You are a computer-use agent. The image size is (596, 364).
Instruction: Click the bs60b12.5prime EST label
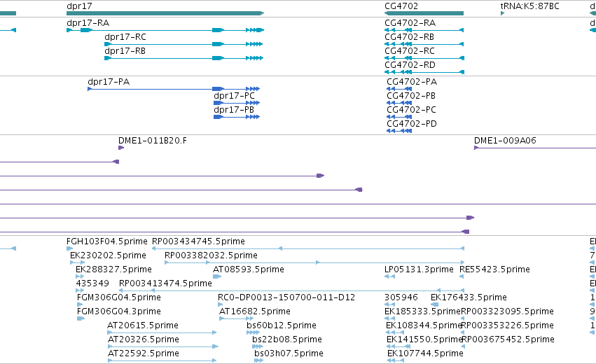(x=282, y=325)
